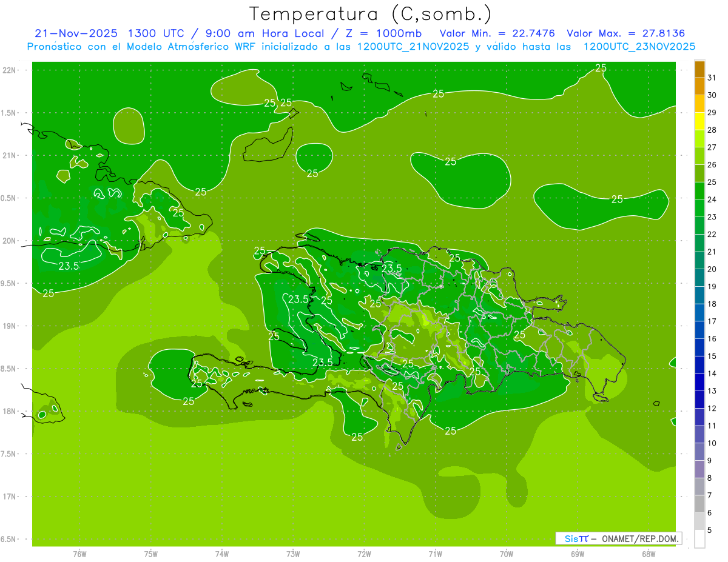Click the '76W' longitude axis label

coord(79,554)
